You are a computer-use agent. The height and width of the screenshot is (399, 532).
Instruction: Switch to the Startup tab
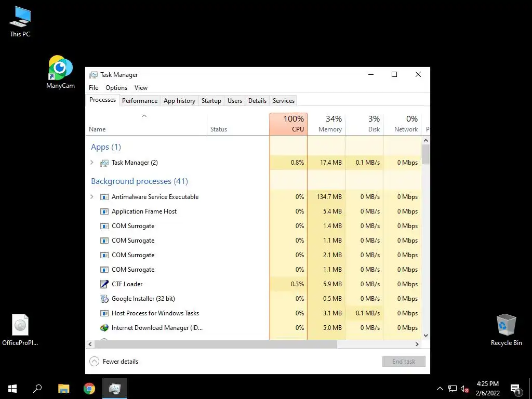tap(211, 101)
